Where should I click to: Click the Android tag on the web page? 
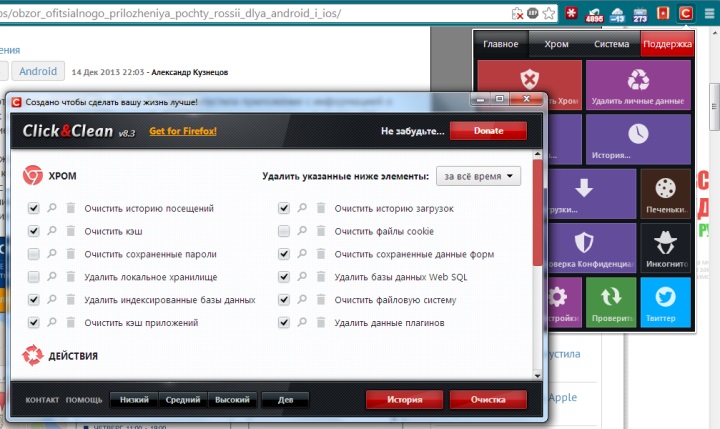[x=38, y=71]
